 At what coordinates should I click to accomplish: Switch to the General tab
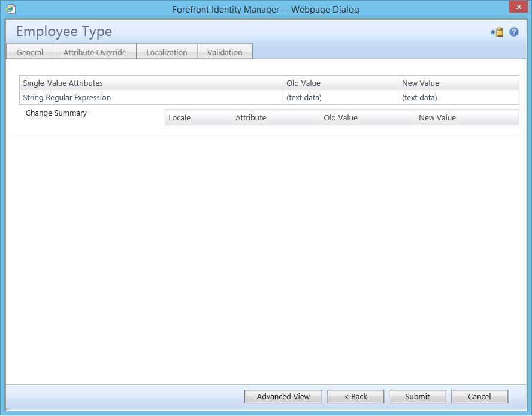click(30, 52)
